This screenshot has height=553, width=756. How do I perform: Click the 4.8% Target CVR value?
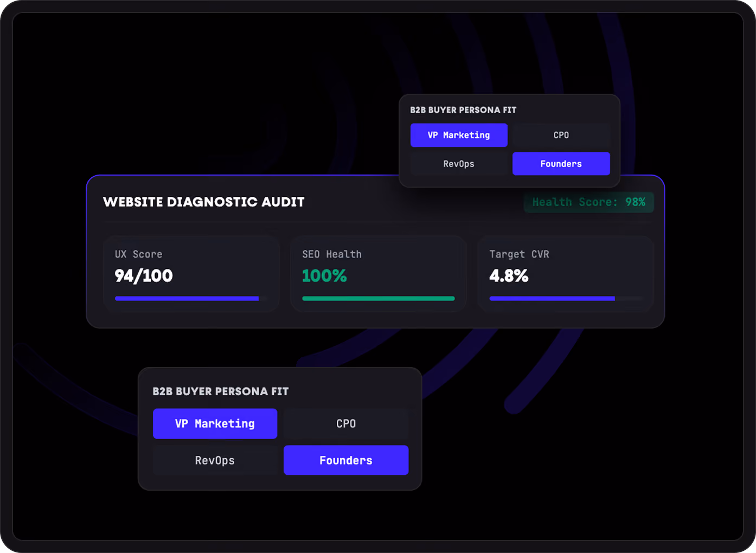tap(509, 276)
